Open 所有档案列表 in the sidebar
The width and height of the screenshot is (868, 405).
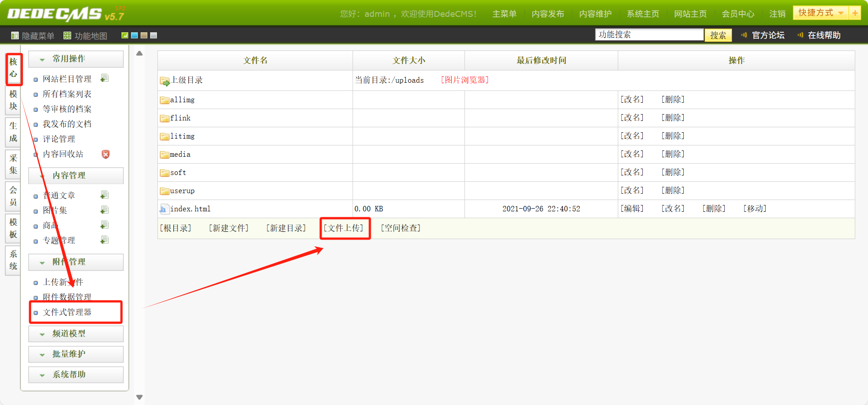(67, 94)
